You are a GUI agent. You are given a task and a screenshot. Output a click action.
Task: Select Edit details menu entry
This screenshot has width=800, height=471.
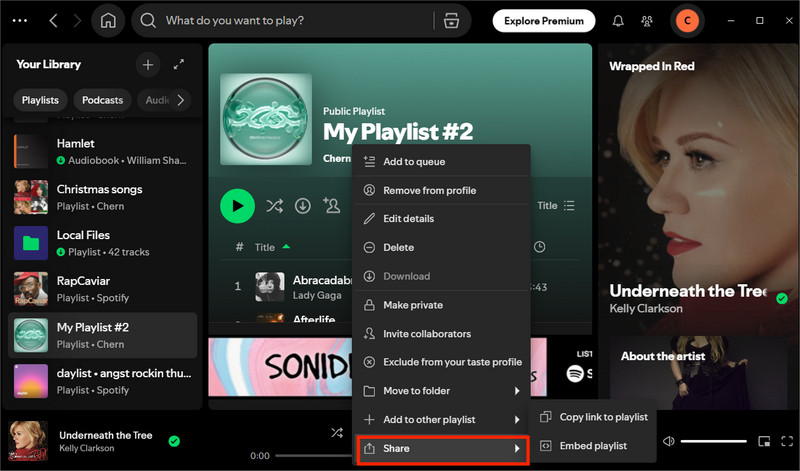(x=442, y=219)
